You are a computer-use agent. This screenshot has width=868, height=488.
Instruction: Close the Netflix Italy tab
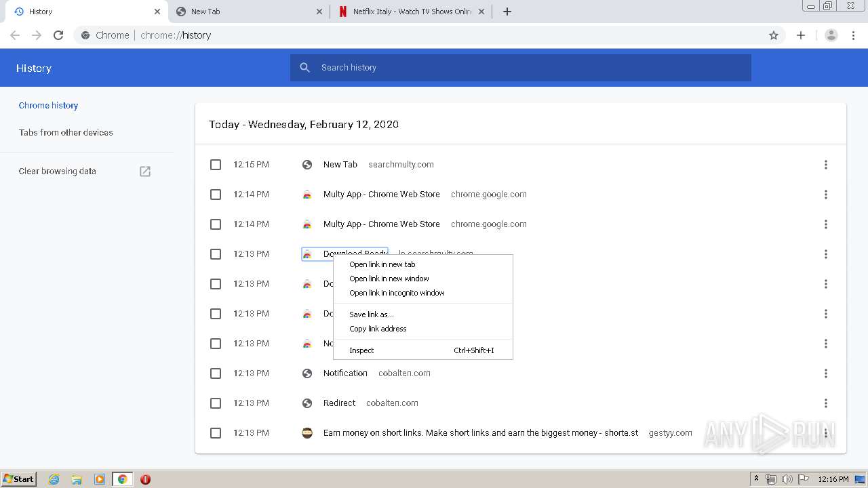coord(481,12)
